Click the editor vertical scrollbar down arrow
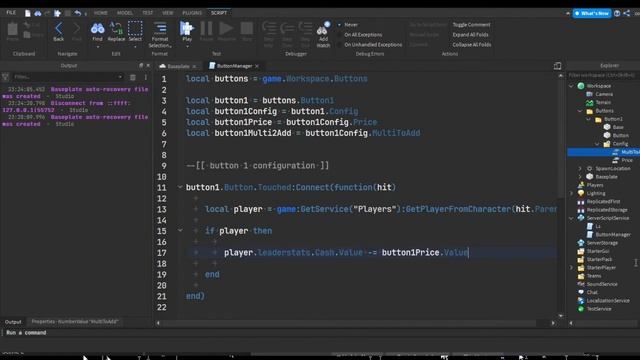 click(560, 316)
